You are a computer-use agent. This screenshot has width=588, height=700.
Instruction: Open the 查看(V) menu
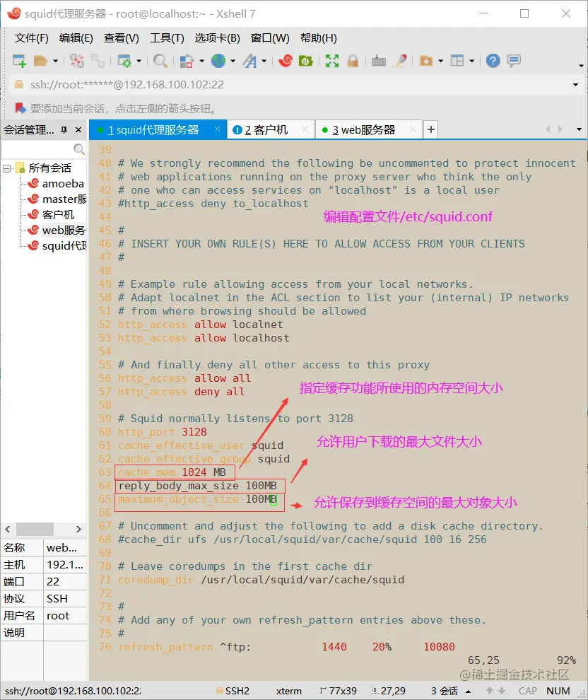coord(122,38)
